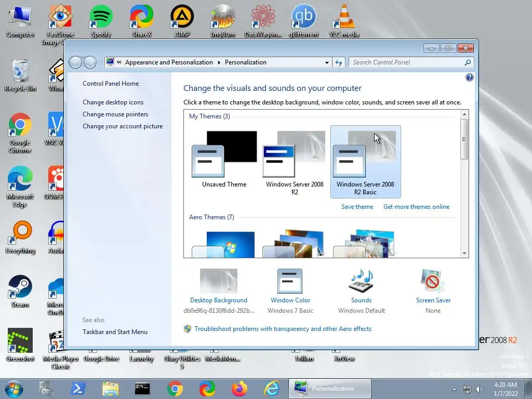Expand the address bar history dropdown
The height and width of the screenshot is (399, 532).
(x=327, y=63)
